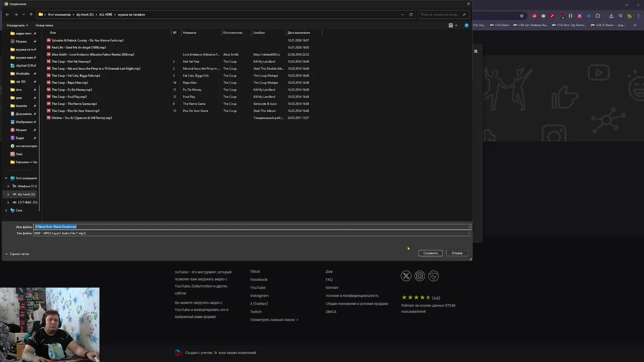The height and width of the screenshot is (362, 644).
Task: Go up one folder level arrow
Action: (31, 15)
